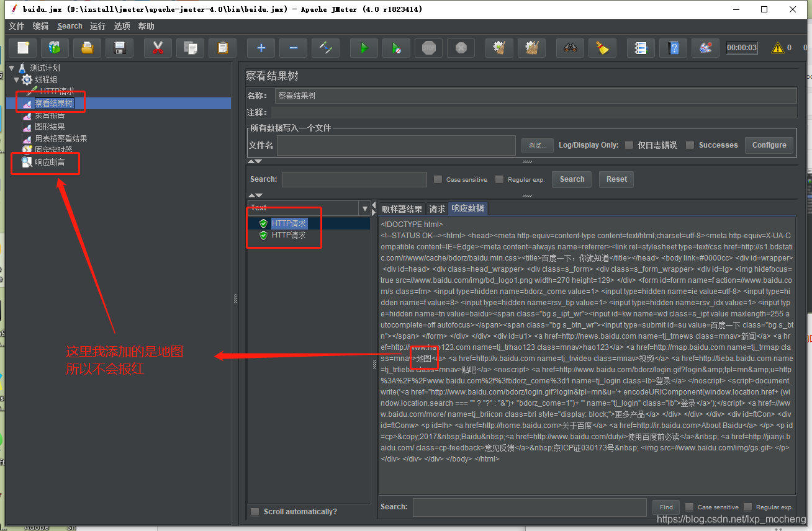This screenshot has height=531, width=812.
Task: Select the first HTTP请求 result
Action: click(x=289, y=223)
